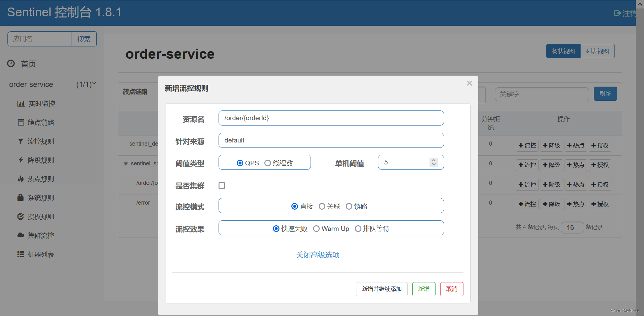Open 机器列表 menu item
Viewport: 644px width, 316px height.
41,254
